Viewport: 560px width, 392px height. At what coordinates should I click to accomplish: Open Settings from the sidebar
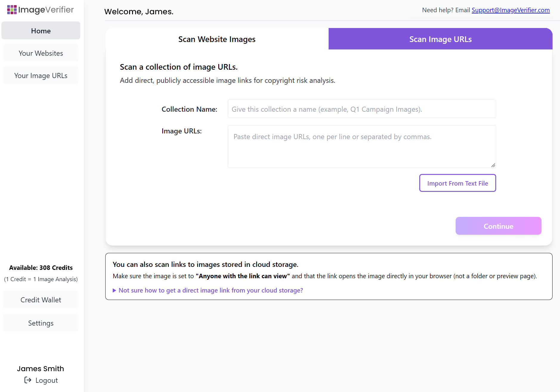coord(41,323)
